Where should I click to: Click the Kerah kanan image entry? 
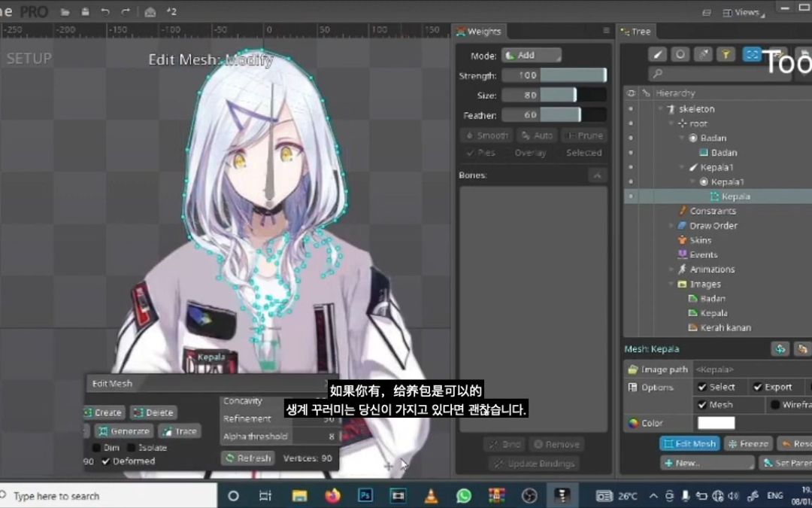coord(720,327)
